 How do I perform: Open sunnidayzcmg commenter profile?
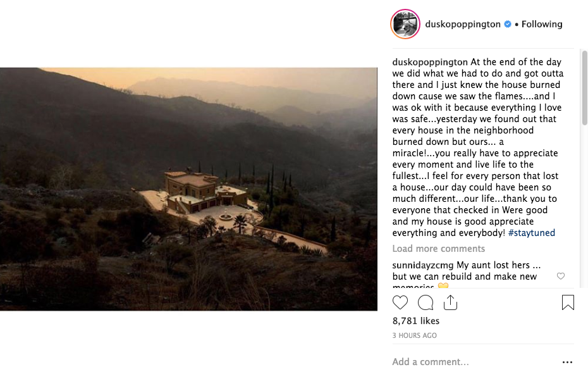point(423,265)
